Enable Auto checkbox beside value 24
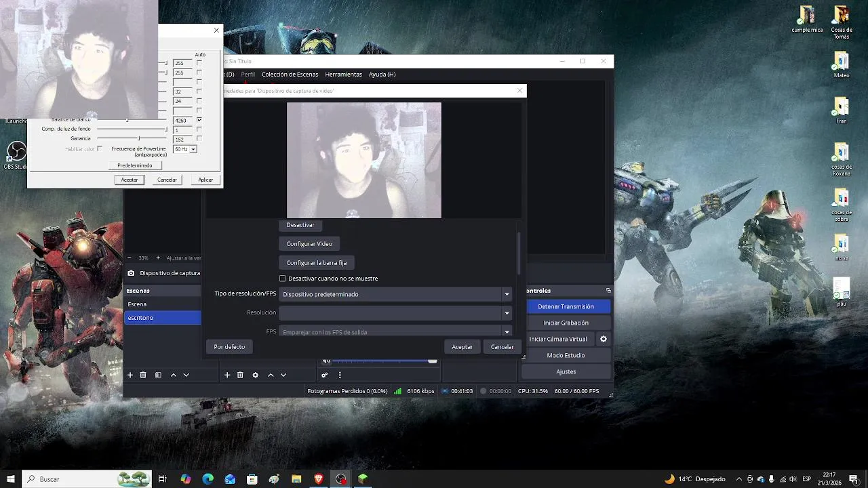 199,100
